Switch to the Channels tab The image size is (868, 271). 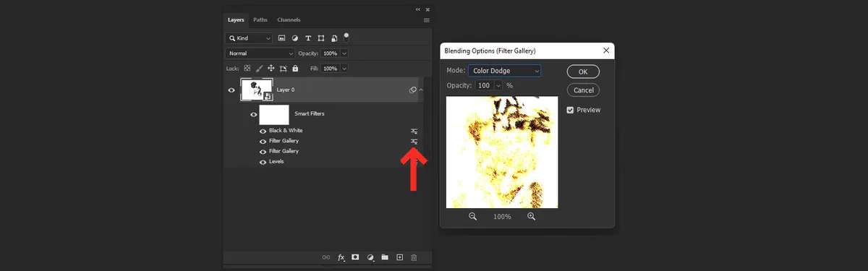click(289, 20)
